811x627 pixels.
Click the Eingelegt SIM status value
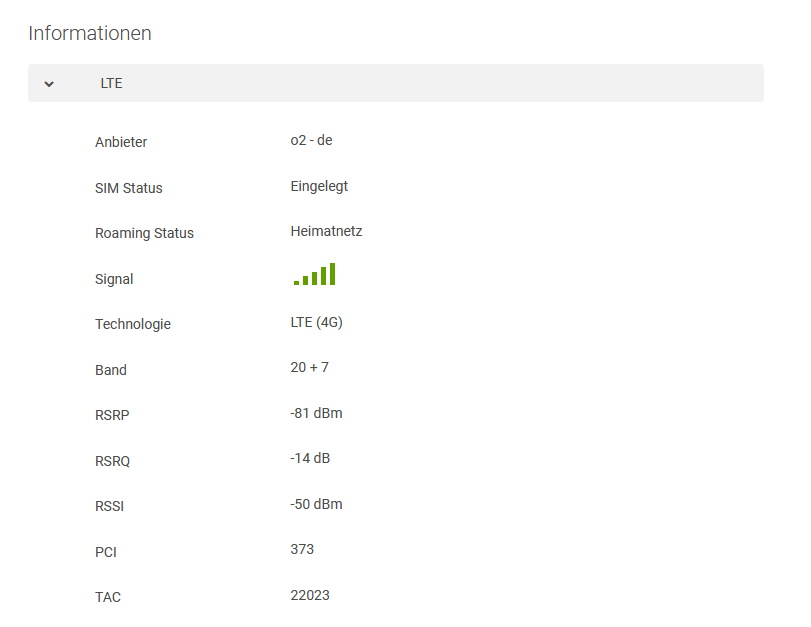319,186
